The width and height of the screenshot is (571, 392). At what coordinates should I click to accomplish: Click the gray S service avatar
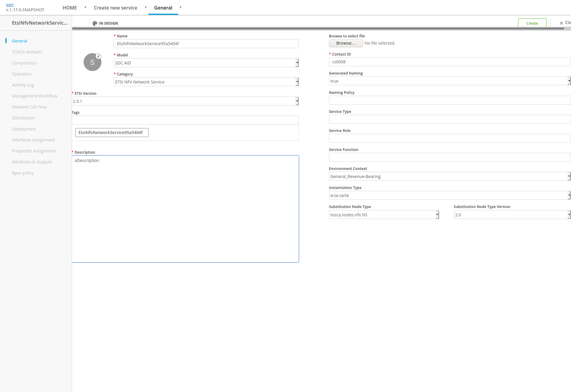(x=92, y=62)
